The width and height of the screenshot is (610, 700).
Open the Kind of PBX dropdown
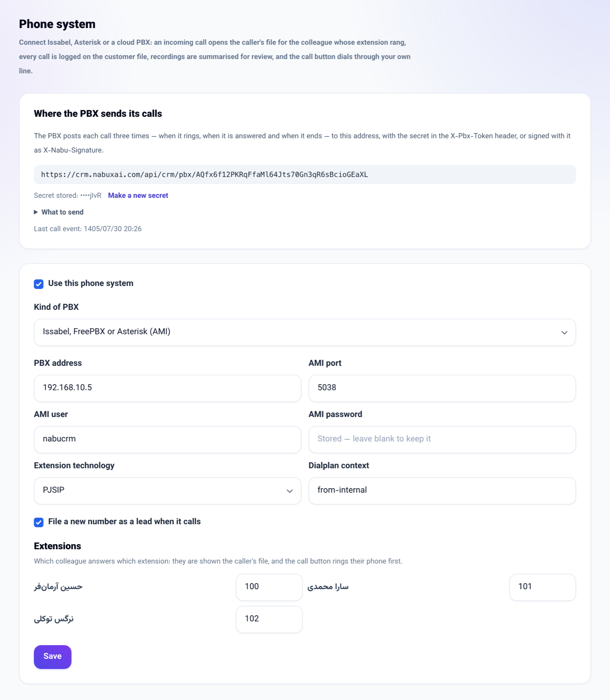305,332
